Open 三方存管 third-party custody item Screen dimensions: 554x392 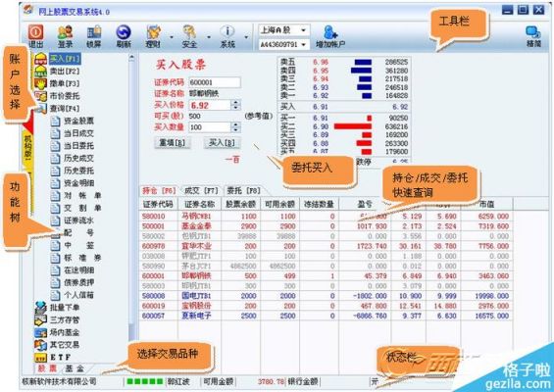[65, 319]
